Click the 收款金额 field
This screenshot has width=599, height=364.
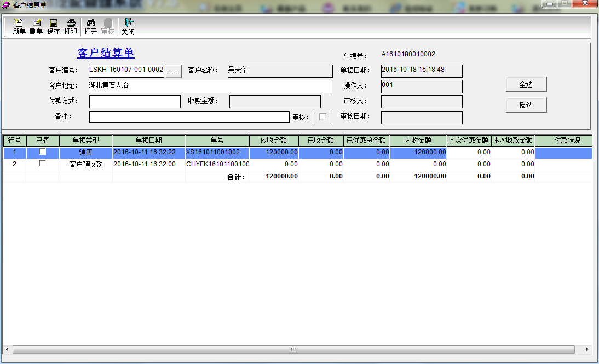[x=275, y=102]
